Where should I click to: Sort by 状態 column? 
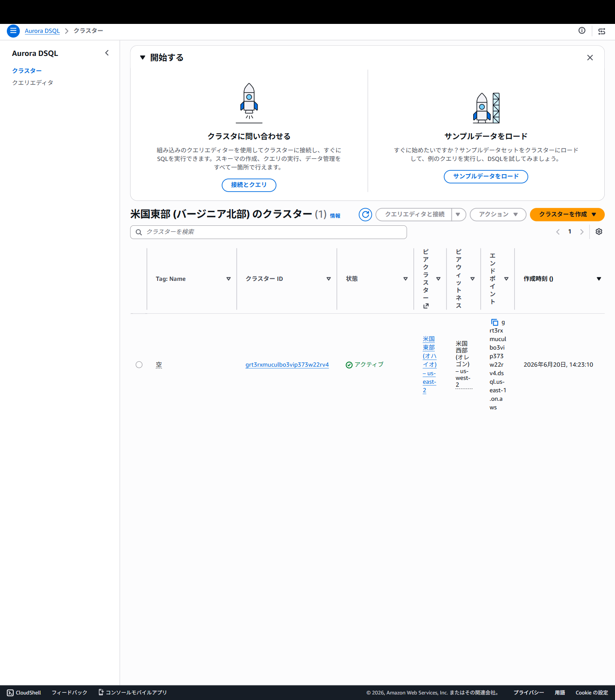point(405,279)
